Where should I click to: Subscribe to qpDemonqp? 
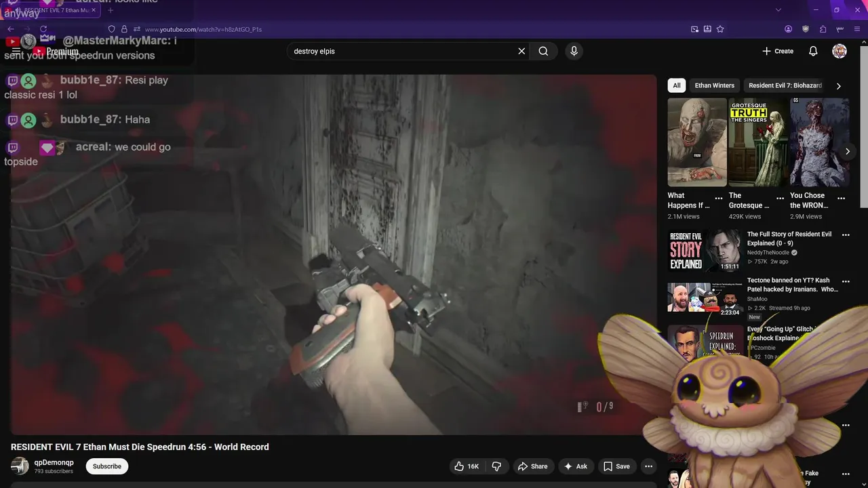pos(107,466)
